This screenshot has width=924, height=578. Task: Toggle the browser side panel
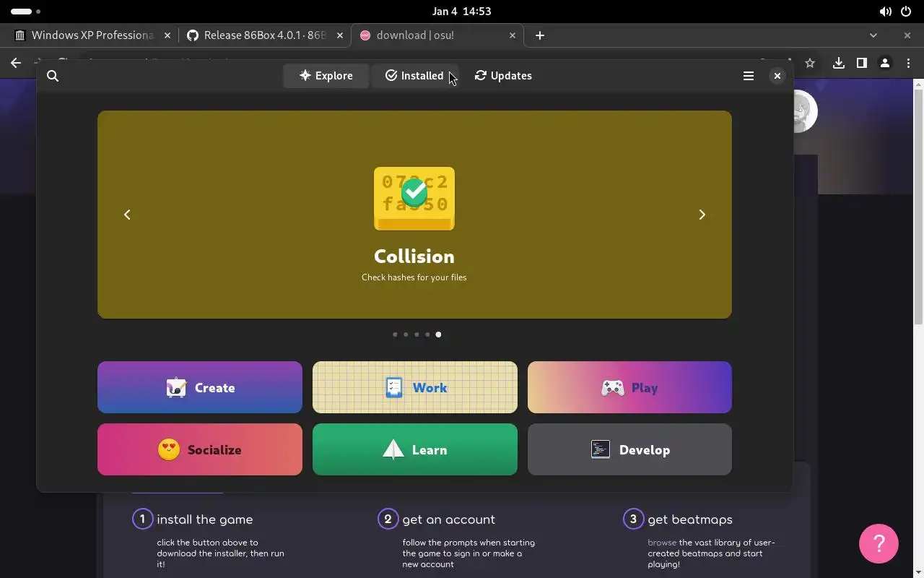pos(861,64)
